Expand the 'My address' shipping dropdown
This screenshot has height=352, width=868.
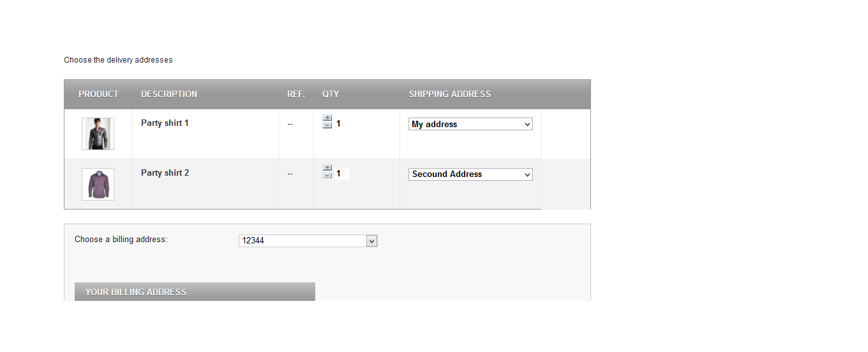[470, 125]
